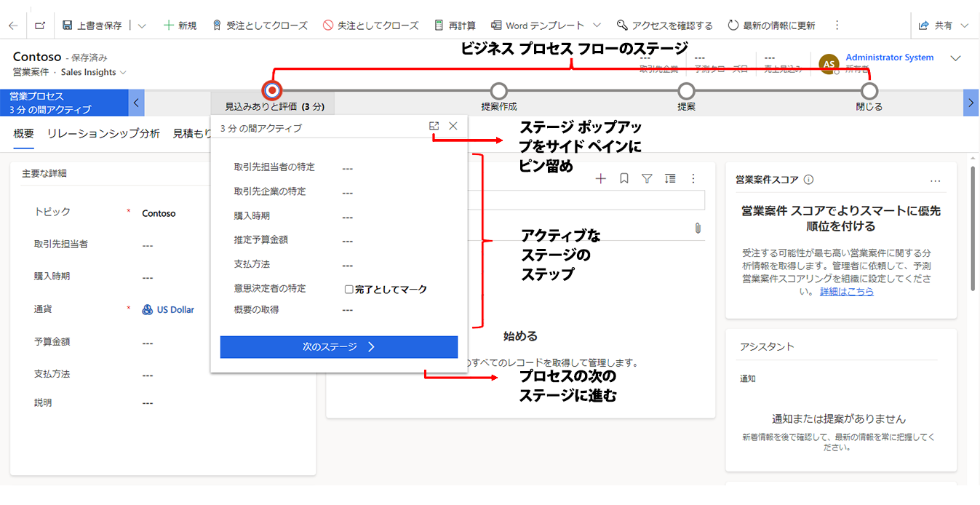Click the timeline bookmark icon
Image resolution: width=980 pixels, height=505 pixels.
[x=624, y=178]
